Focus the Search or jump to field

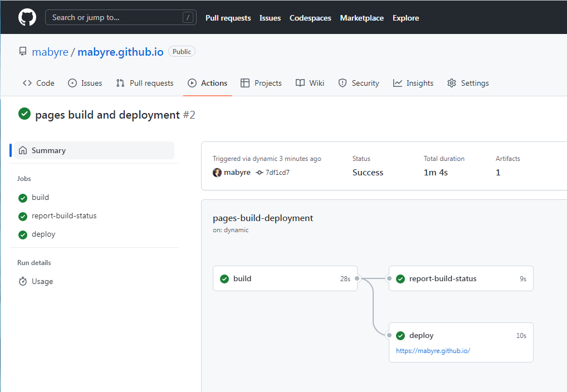tap(121, 17)
